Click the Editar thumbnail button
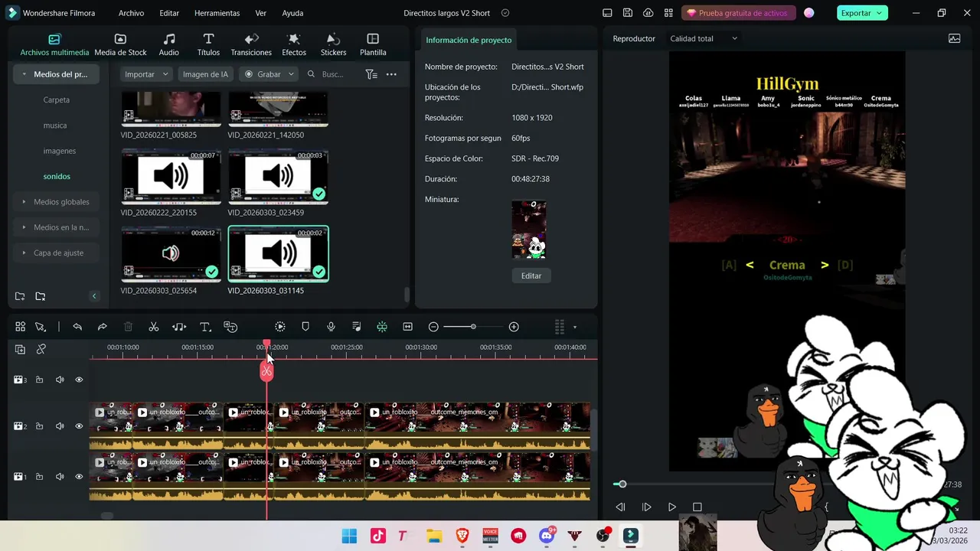 coord(531,275)
